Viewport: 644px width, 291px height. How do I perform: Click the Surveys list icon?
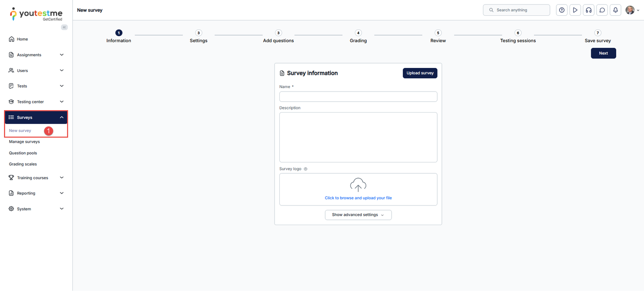coord(11,117)
